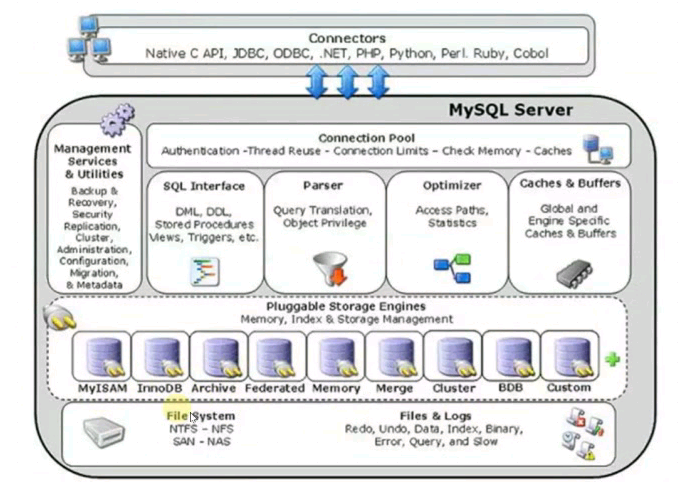The width and height of the screenshot is (679, 482).
Task: Click the purple gears Management Services icon
Action: click(118, 119)
